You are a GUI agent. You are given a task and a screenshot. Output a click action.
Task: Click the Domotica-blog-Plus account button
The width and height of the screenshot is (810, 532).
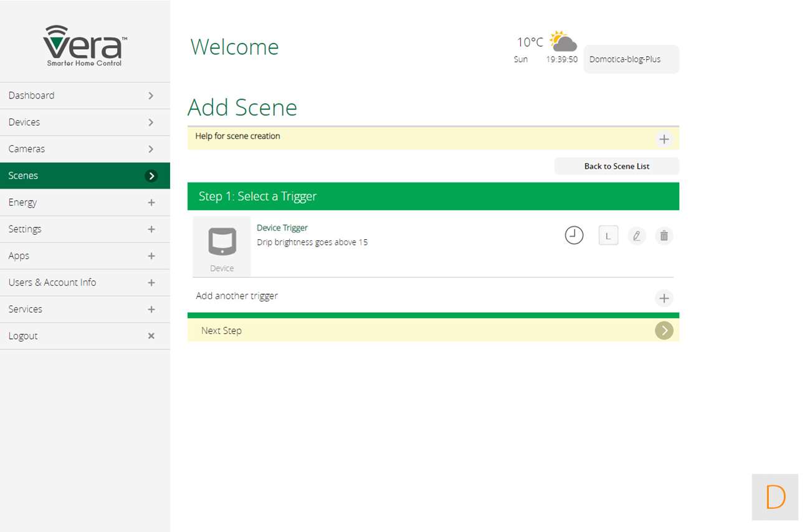coord(631,60)
